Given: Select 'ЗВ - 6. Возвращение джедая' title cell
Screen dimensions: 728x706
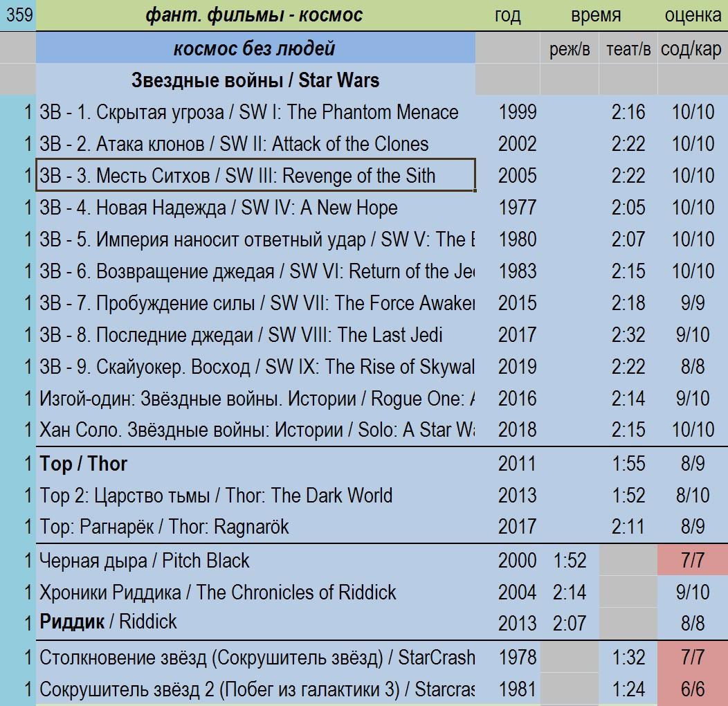Looking at the screenshot, I should click(255, 271).
